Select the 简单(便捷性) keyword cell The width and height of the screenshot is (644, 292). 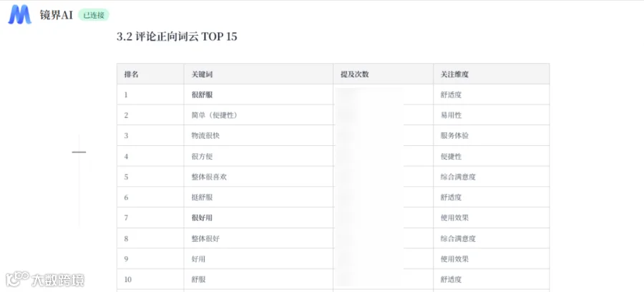(x=258, y=115)
